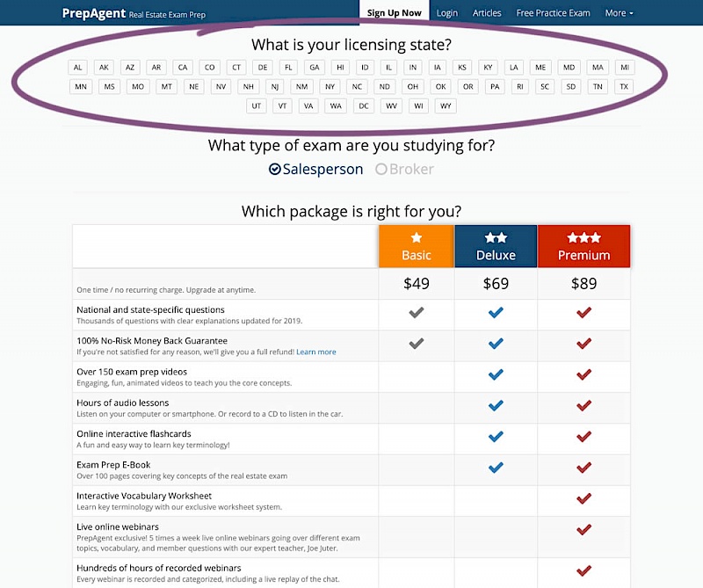The height and width of the screenshot is (588, 703).
Task: Choose CA as licensing state
Action: point(183,67)
